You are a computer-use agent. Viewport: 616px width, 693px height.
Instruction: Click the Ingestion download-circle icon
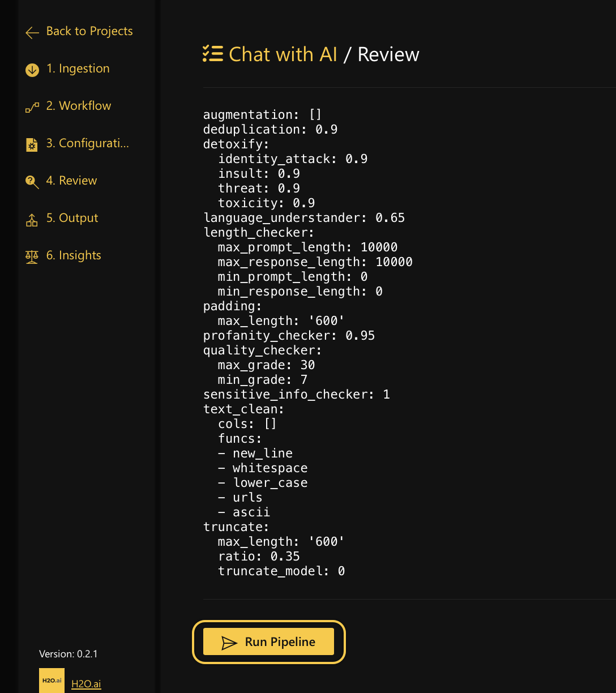[32, 70]
